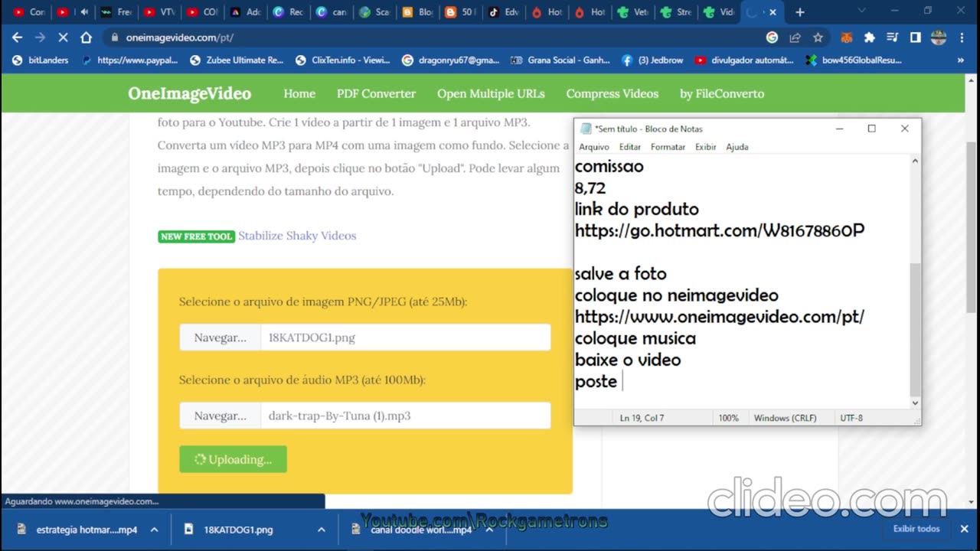
Task: Open the Chrome three-dot menu
Action: click(x=962, y=37)
